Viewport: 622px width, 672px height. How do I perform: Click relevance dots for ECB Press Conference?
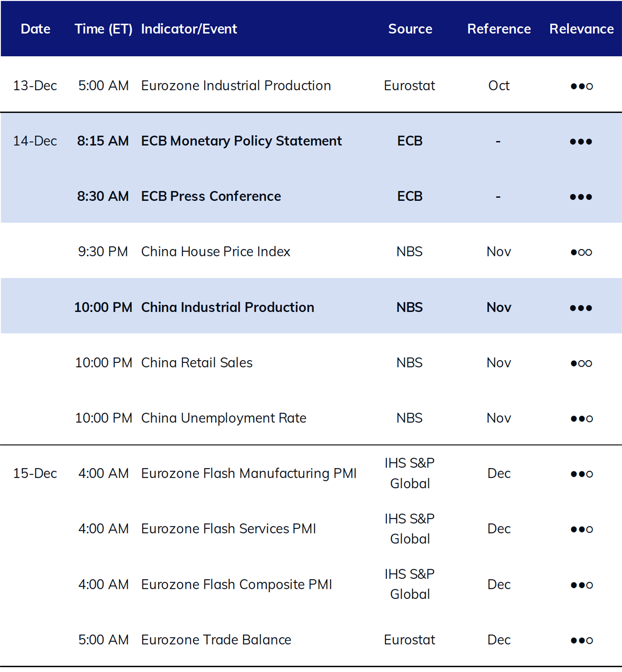581,197
